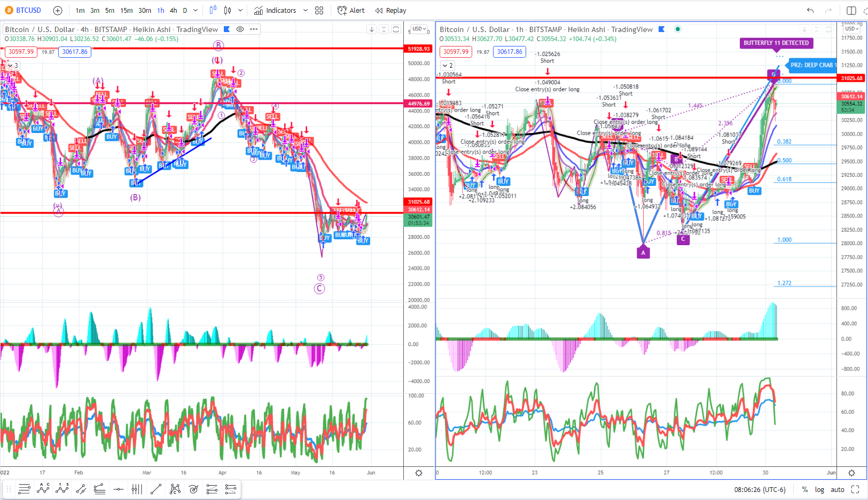Select the 30m timeframe
The width and height of the screenshot is (868, 500).
click(x=145, y=10)
